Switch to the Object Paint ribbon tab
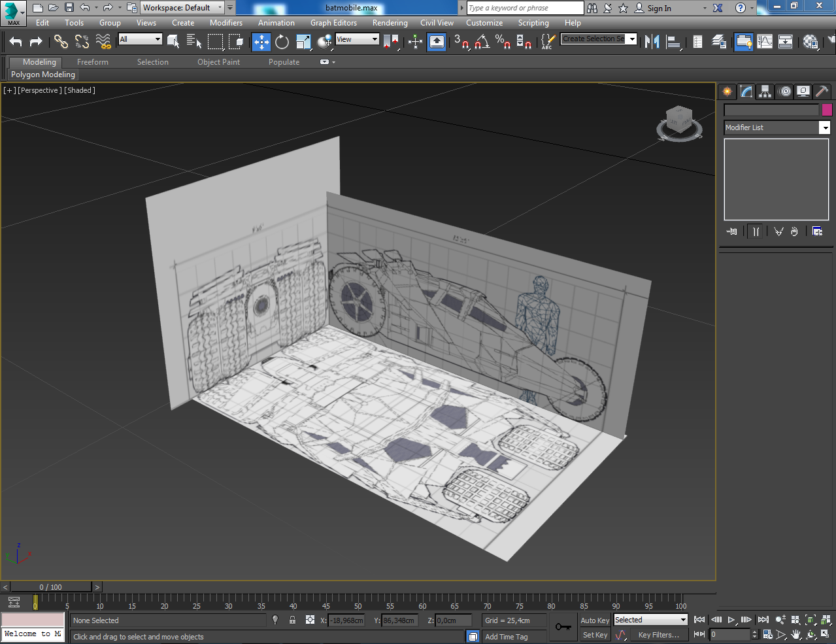The image size is (836, 644). tap(219, 62)
